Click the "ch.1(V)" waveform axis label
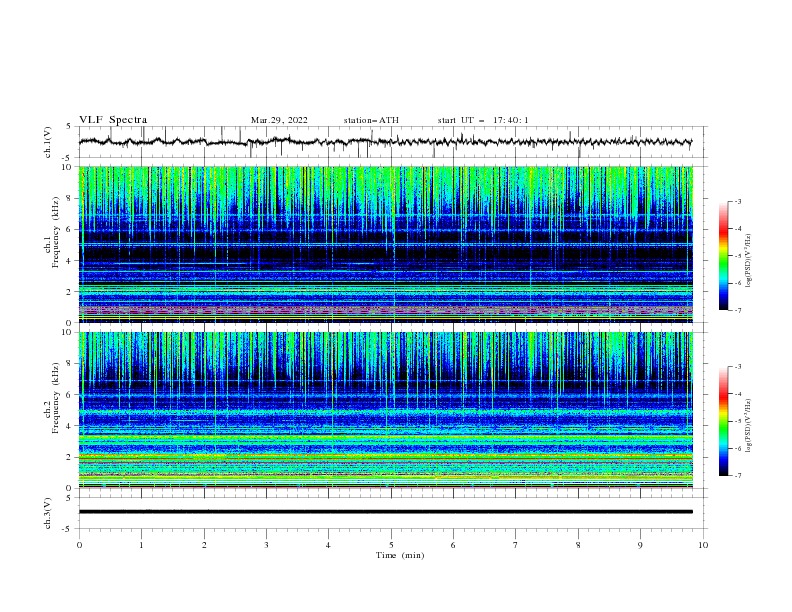 click(x=47, y=142)
